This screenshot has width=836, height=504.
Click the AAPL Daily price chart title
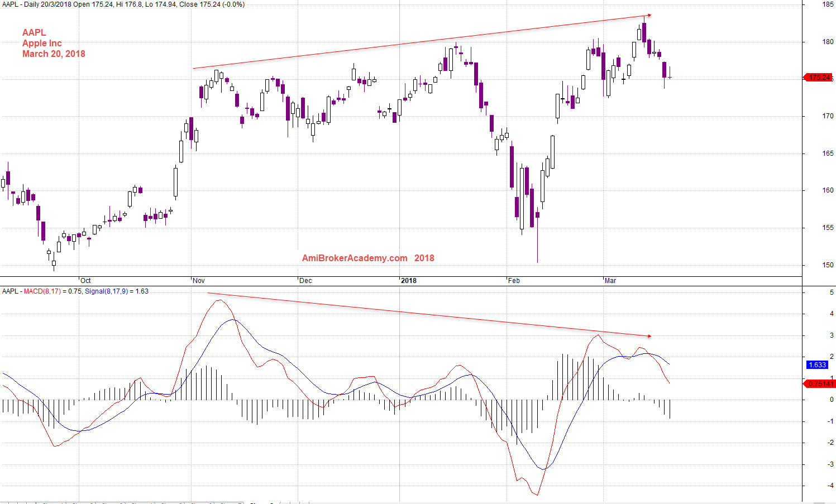(123, 4)
